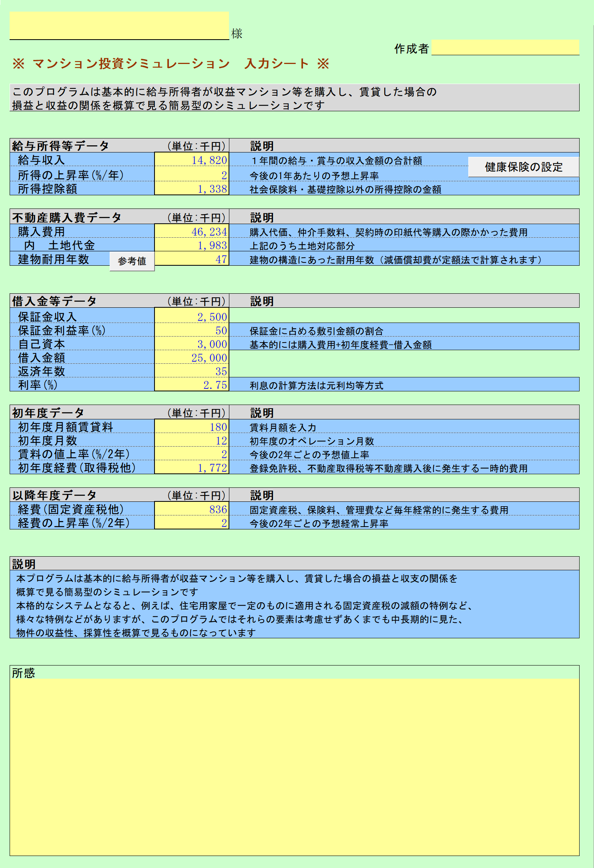Click the 保証金収入 row label
Image resolution: width=594 pixels, height=868 pixels.
click(x=47, y=317)
